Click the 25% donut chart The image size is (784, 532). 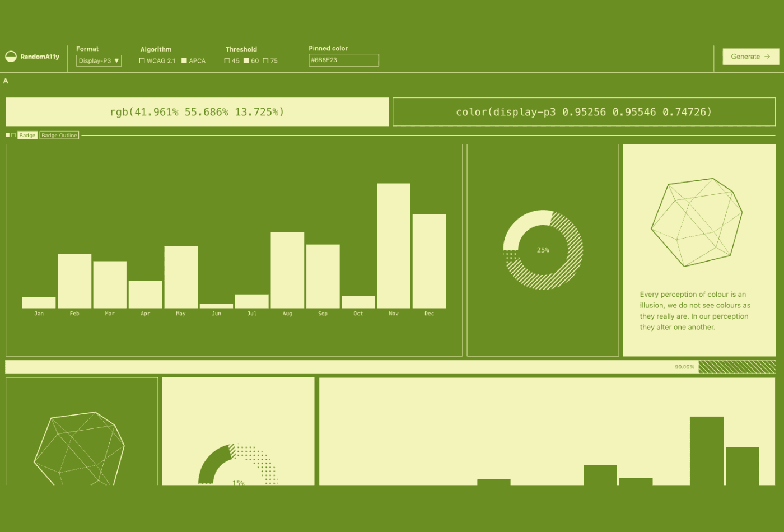(x=543, y=250)
